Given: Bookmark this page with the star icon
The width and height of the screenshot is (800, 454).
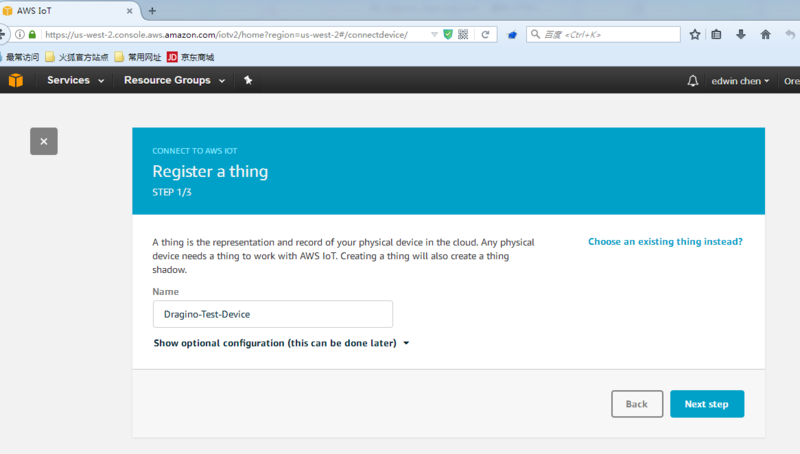Looking at the screenshot, I should point(694,34).
